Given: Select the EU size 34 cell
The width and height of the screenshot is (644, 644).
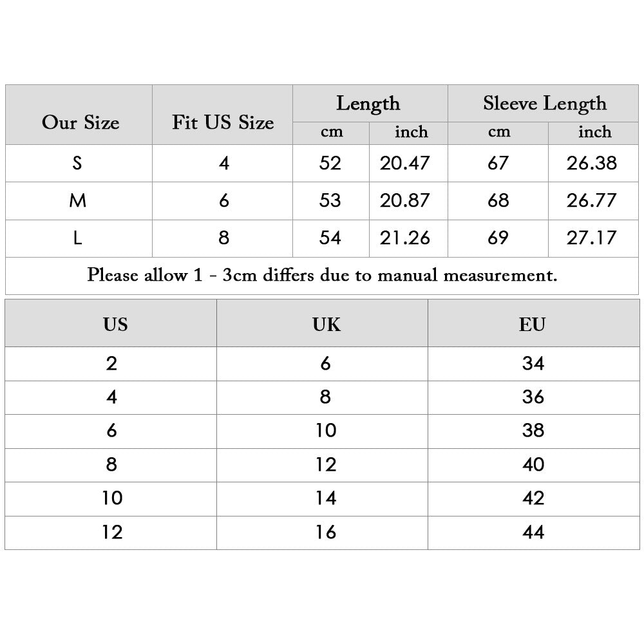Looking at the screenshot, I should tap(533, 364).
